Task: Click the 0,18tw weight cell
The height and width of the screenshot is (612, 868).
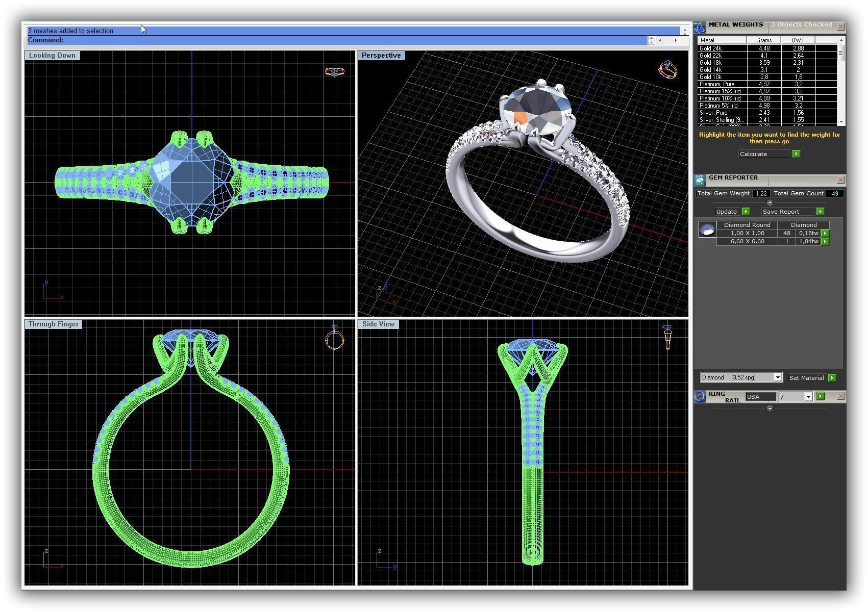Action: click(x=808, y=233)
